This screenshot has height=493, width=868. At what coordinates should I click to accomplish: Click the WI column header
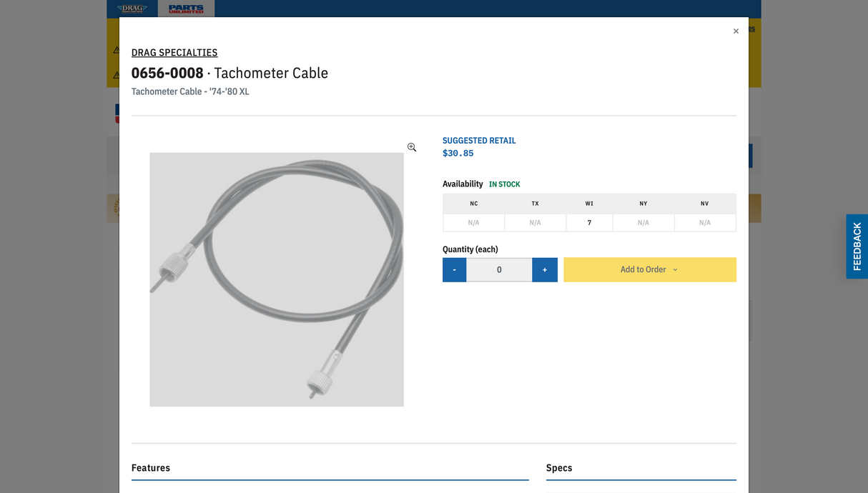pos(589,204)
